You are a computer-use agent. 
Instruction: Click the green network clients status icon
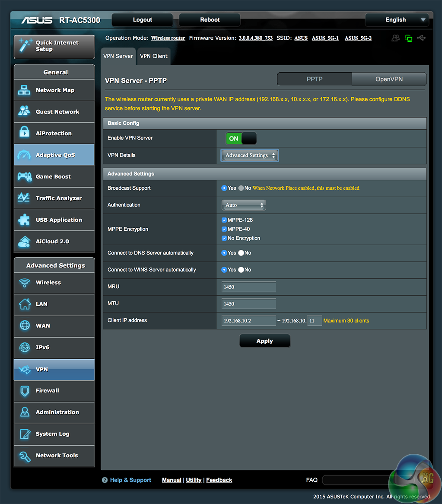point(409,38)
